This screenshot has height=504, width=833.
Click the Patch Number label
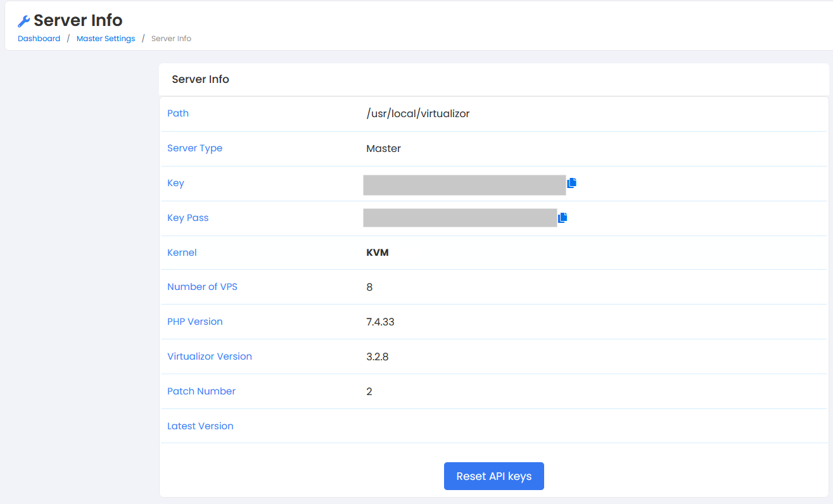point(201,391)
